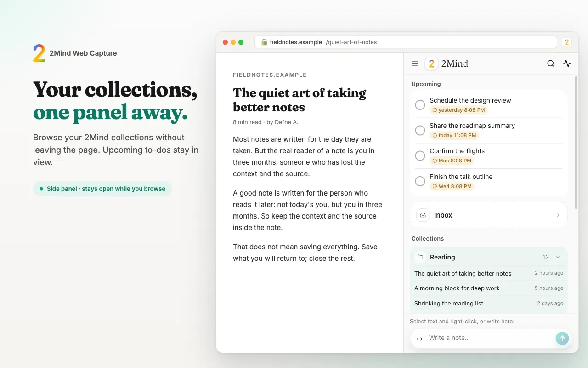This screenshot has width=588, height=368.
Task: Open the hamburger menu in 2Mind panel
Action: (x=415, y=64)
